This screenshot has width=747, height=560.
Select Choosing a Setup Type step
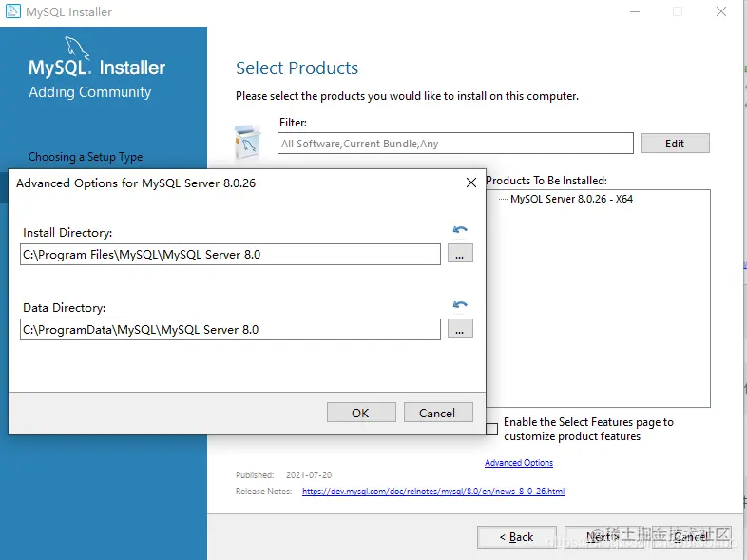[x=86, y=157]
